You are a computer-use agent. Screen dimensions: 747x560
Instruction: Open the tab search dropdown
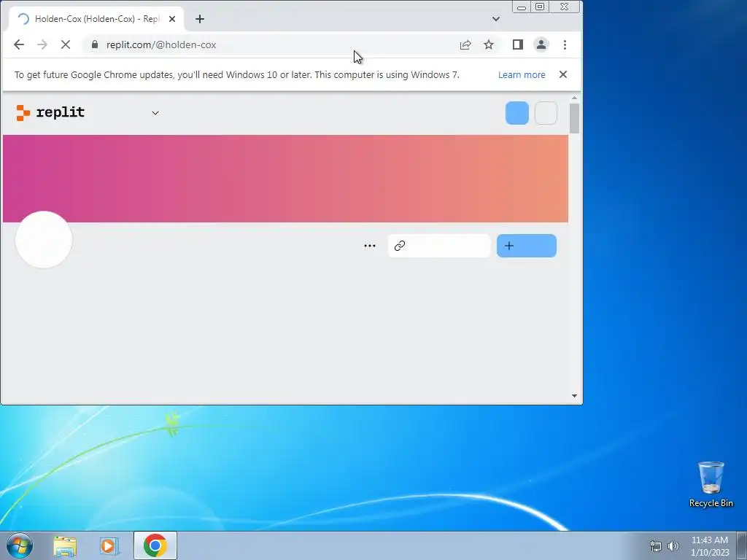tap(496, 19)
